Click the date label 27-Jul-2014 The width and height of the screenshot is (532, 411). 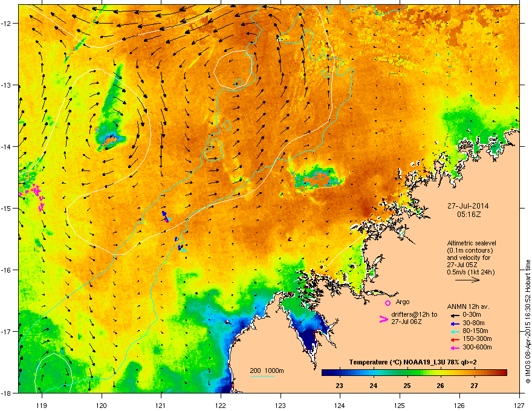468,206
